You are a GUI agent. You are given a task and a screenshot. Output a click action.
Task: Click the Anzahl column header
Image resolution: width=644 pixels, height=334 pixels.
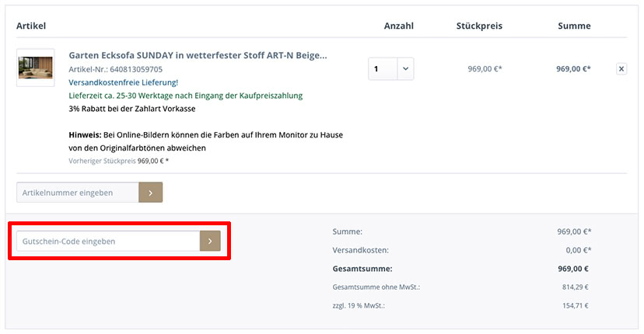(x=398, y=26)
